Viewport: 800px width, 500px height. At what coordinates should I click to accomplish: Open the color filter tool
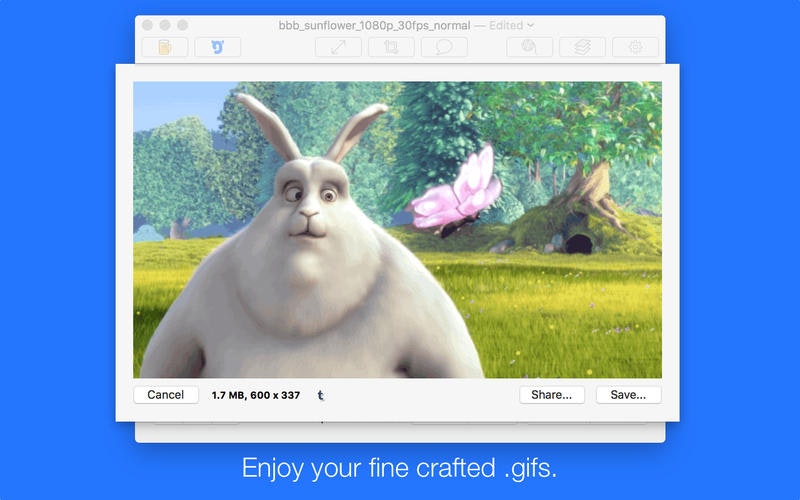[530, 47]
